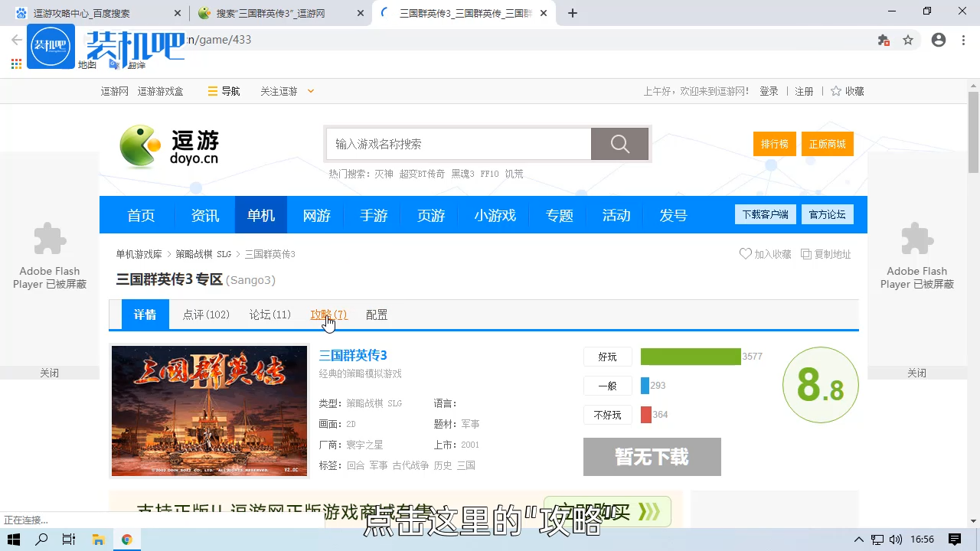Open the Chrome profile account icon
Screen dimensions: 980x551
pyautogui.click(x=939, y=40)
